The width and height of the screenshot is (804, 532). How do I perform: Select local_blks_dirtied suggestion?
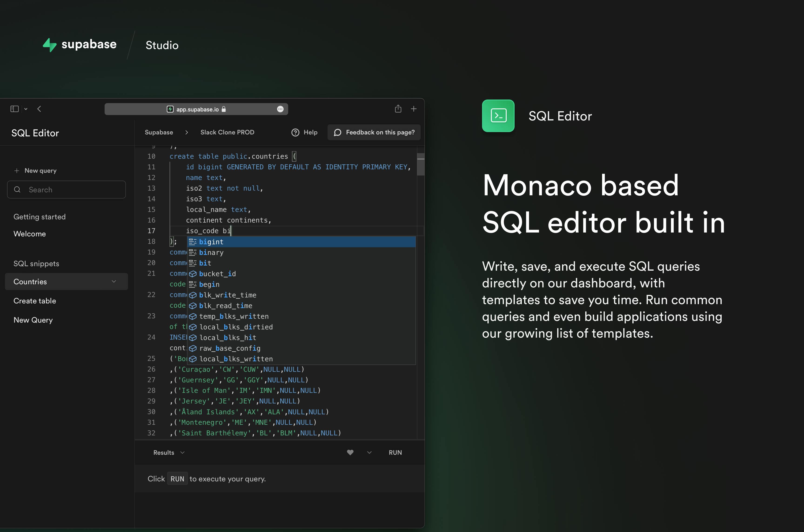pos(302,327)
